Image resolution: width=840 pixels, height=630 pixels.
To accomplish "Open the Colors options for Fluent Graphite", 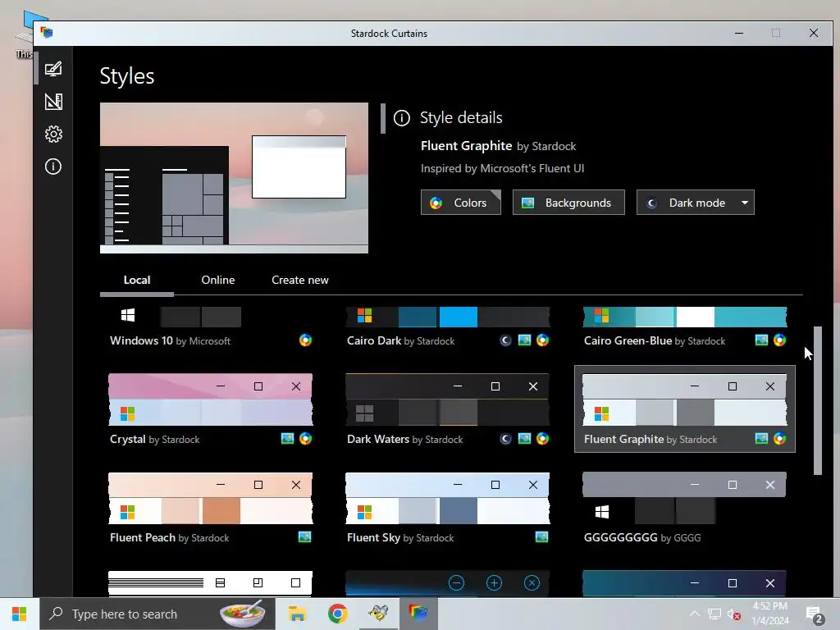I will [x=461, y=203].
